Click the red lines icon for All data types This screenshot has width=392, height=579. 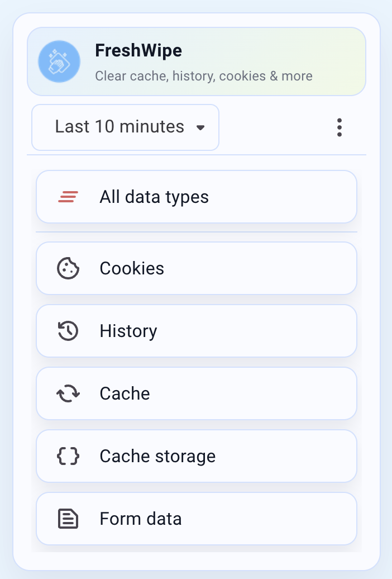pyautogui.click(x=66, y=197)
